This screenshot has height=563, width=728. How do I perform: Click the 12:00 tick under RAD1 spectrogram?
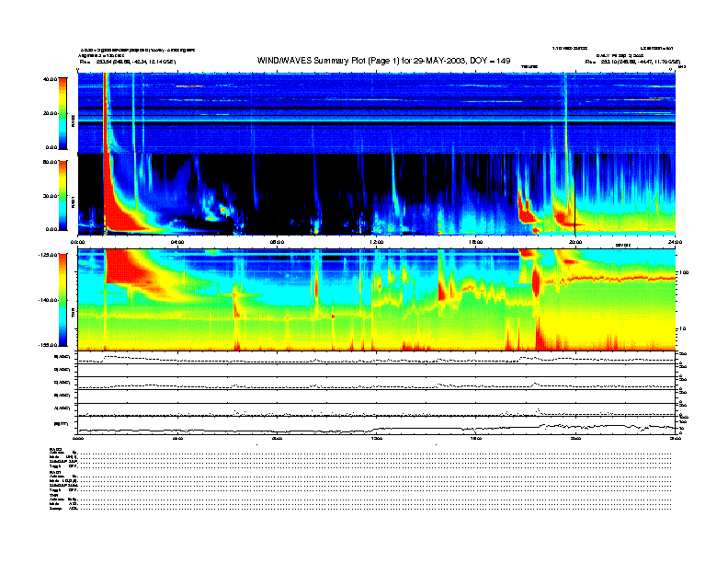click(x=377, y=242)
